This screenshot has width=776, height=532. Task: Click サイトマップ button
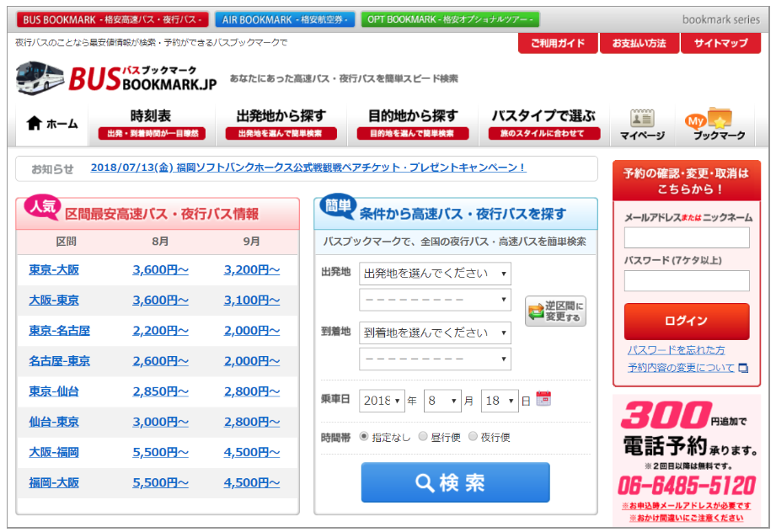click(x=720, y=43)
